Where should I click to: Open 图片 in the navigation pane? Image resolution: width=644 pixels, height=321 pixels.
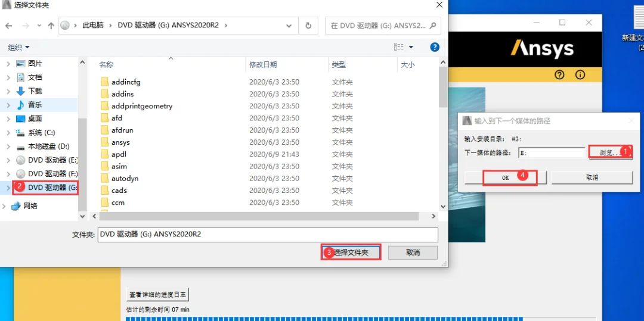35,64
